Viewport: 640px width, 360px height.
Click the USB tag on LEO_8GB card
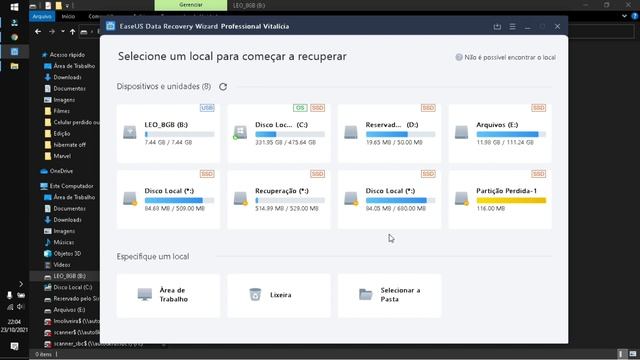coord(207,108)
